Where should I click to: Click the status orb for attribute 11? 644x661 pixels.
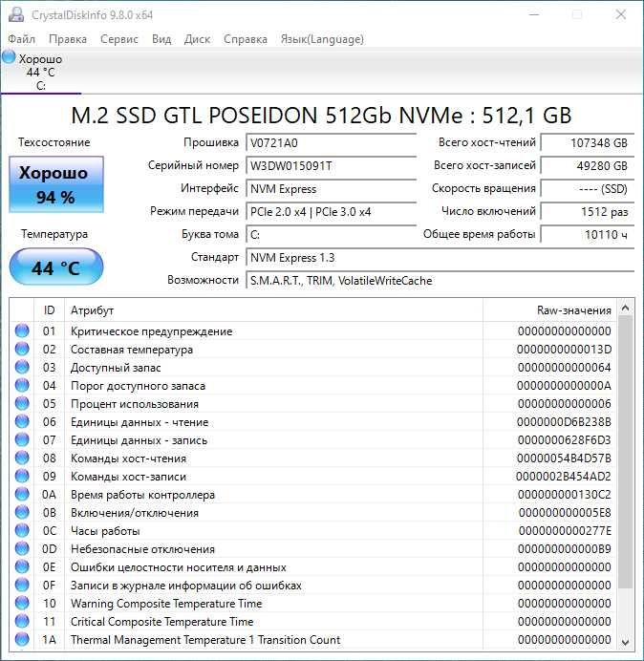(22, 621)
